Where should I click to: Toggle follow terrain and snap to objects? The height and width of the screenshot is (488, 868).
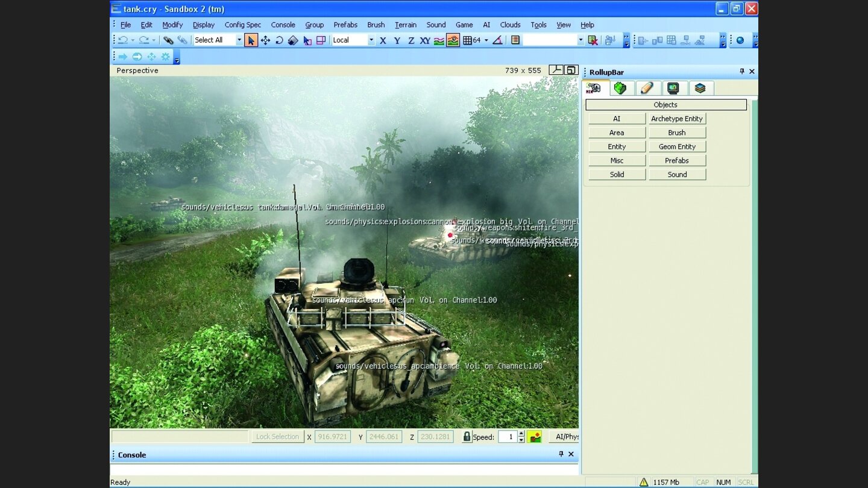coord(453,40)
